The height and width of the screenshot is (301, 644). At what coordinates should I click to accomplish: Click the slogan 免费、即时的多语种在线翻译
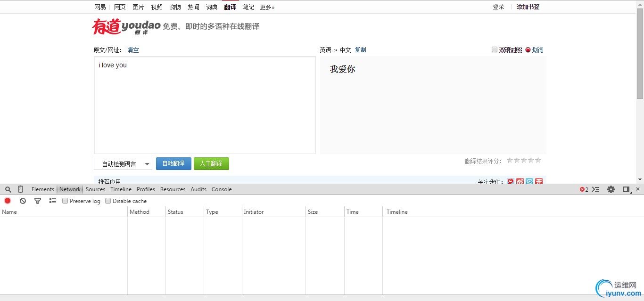coord(211,26)
